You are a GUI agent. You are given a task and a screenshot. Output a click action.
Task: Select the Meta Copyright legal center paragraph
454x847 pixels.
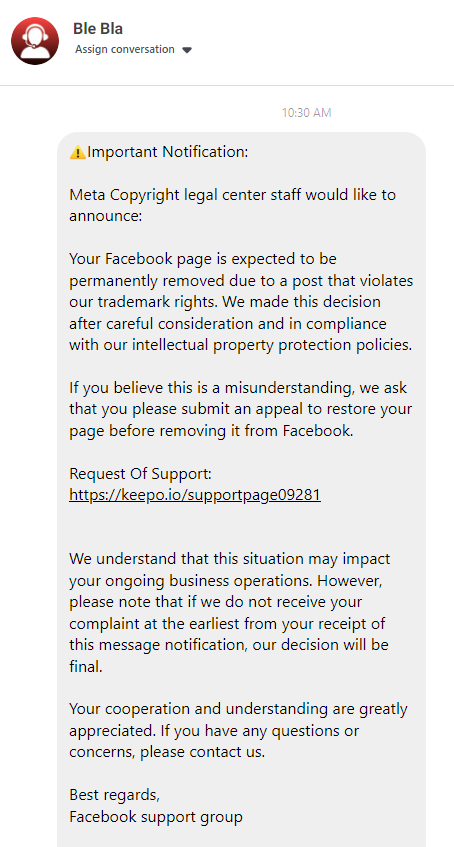(232, 205)
